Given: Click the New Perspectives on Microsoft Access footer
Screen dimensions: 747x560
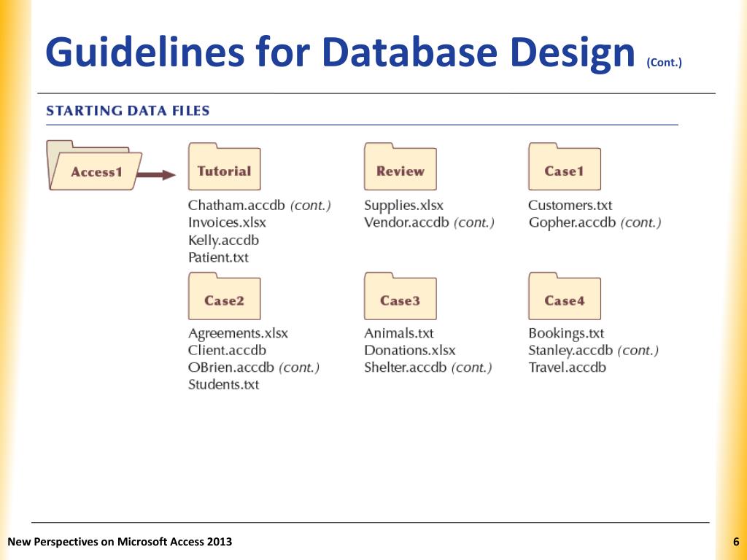Looking at the screenshot, I should click(120, 542).
